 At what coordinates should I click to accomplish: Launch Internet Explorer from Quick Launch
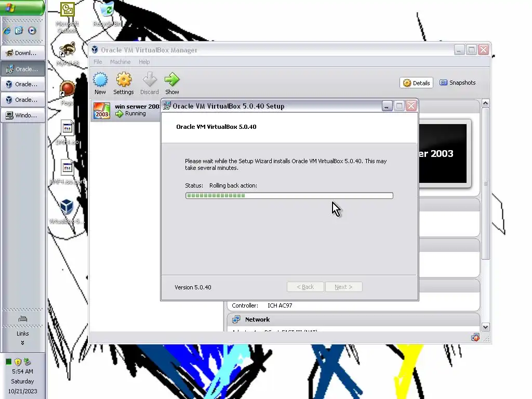7,31
